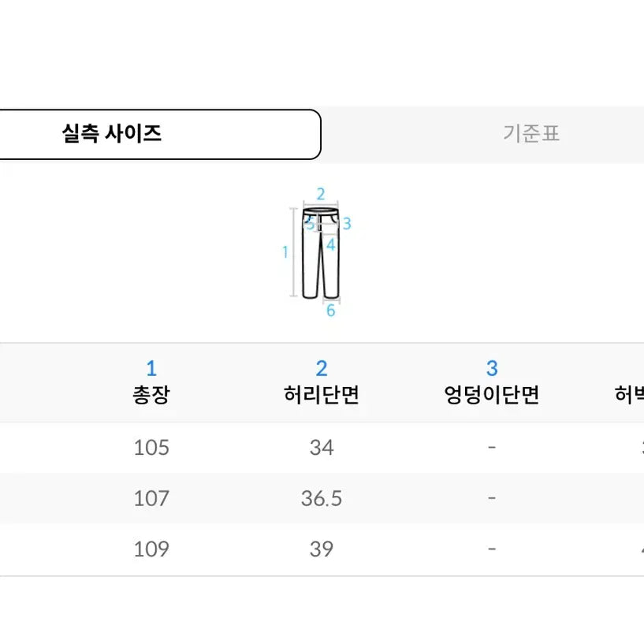Screen dimensions: 644x644
Task: Click the number 4 thigh label on diagram
Action: [x=331, y=245]
